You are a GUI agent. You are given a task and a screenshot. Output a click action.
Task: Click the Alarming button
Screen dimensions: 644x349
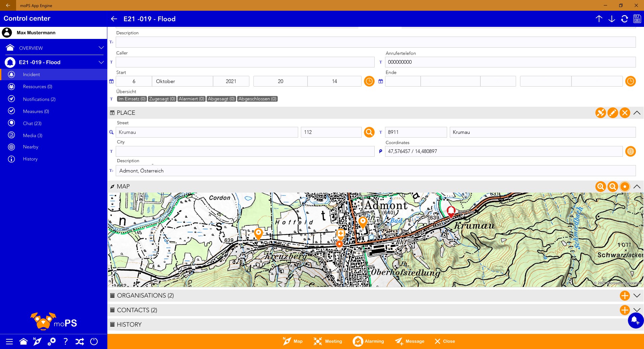(368, 341)
